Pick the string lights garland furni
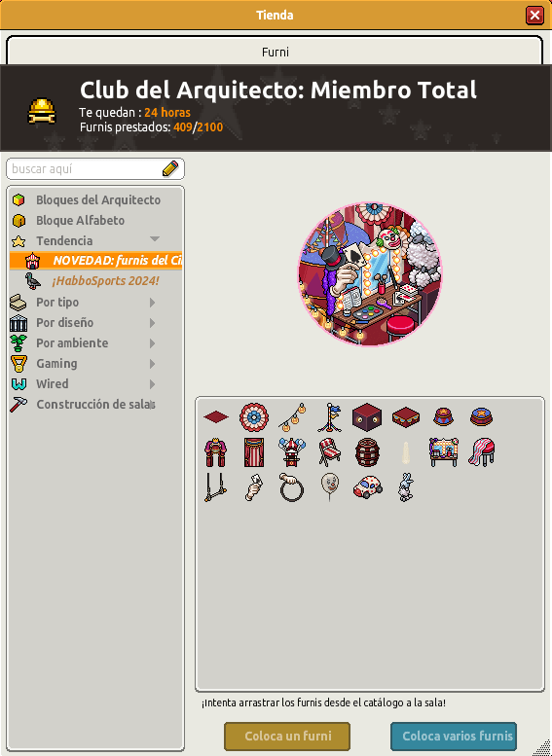Image resolution: width=552 pixels, height=756 pixels. (x=292, y=417)
